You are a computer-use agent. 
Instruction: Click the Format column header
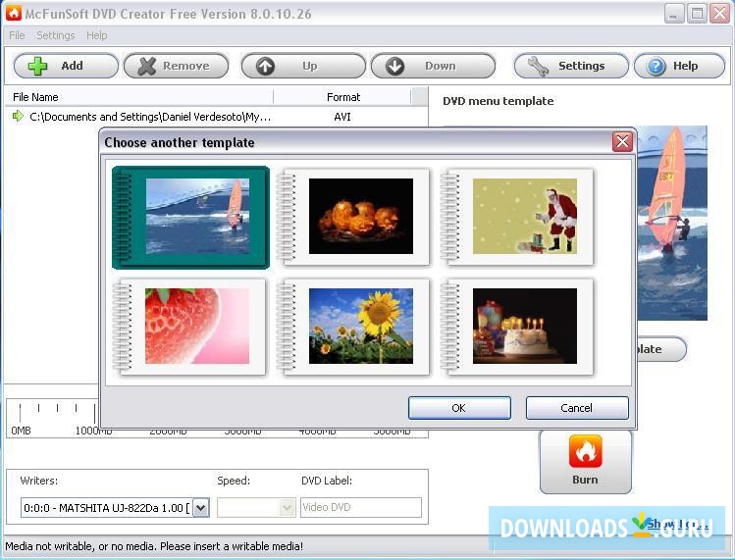(x=342, y=97)
